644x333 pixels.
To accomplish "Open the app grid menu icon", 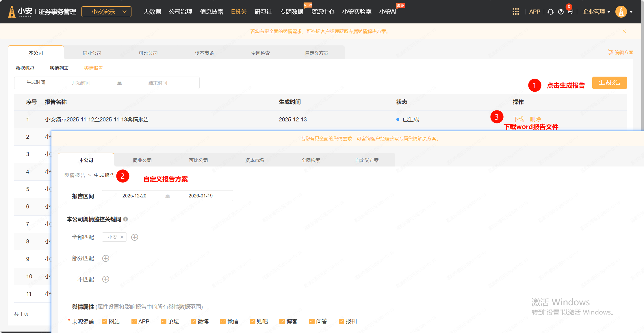I will [x=516, y=12].
